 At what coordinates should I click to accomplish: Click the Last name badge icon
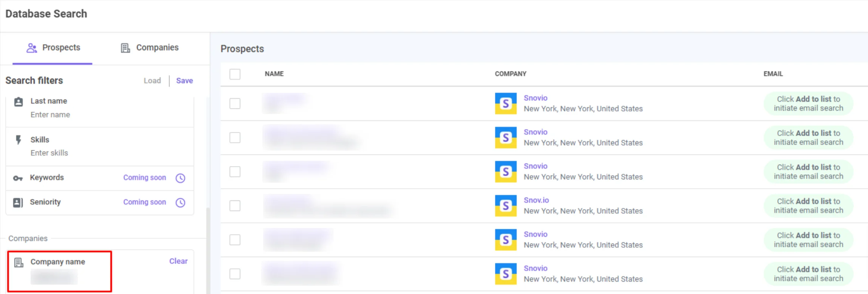(19, 102)
